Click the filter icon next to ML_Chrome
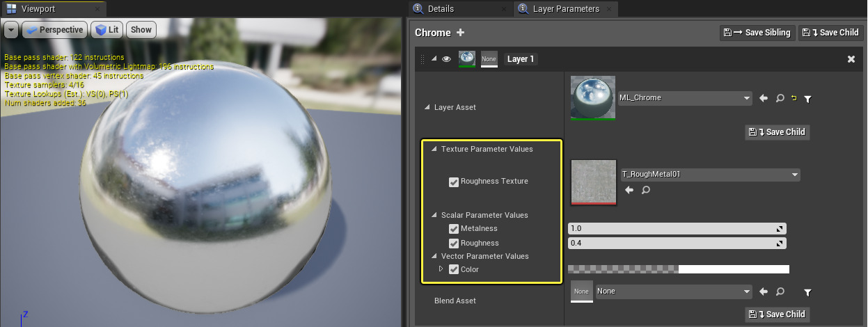 click(807, 99)
